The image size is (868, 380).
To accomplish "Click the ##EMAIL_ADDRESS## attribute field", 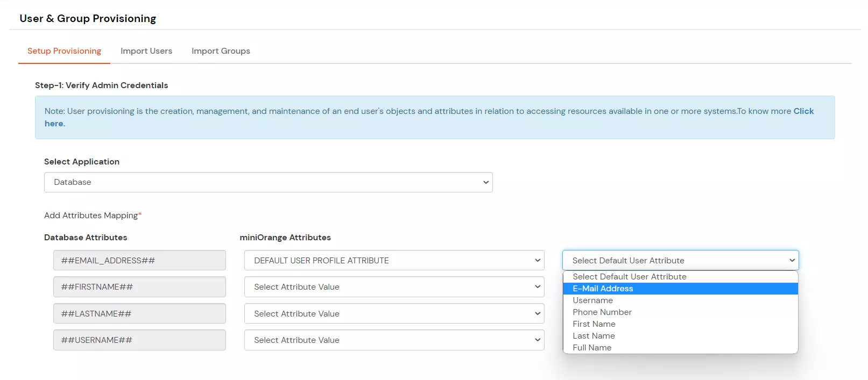I will (x=139, y=260).
